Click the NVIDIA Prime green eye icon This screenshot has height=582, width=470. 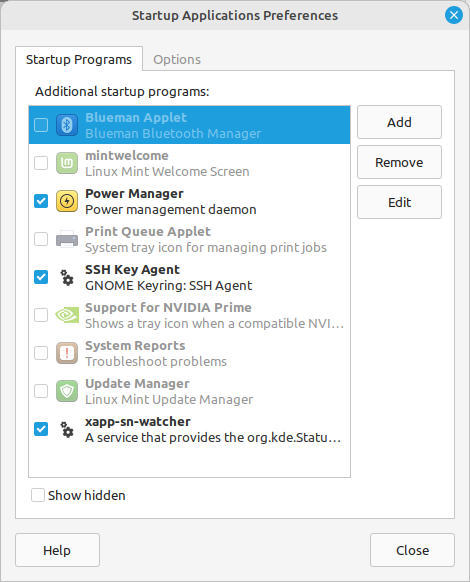coord(67,315)
